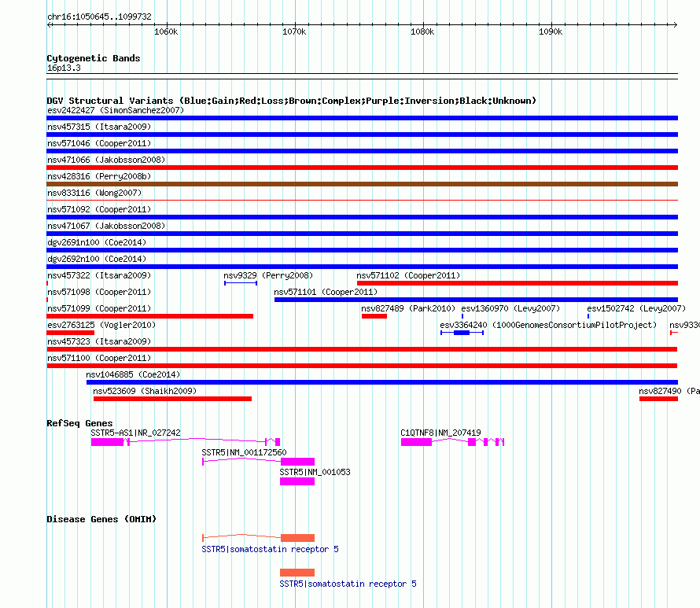Image resolution: width=700 pixels, height=608 pixels.
Task: Click the nsv571092 (Cooper2011) label
Action: (99, 209)
